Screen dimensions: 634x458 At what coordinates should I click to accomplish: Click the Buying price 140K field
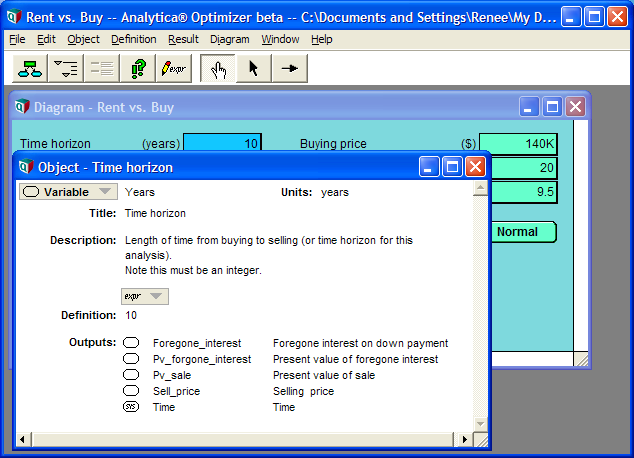click(x=518, y=144)
